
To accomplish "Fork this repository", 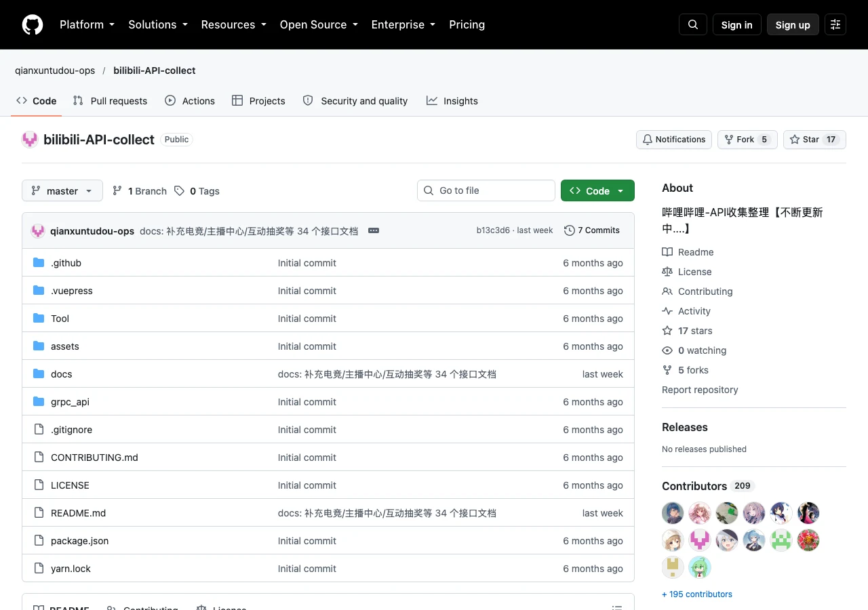I will [747, 140].
